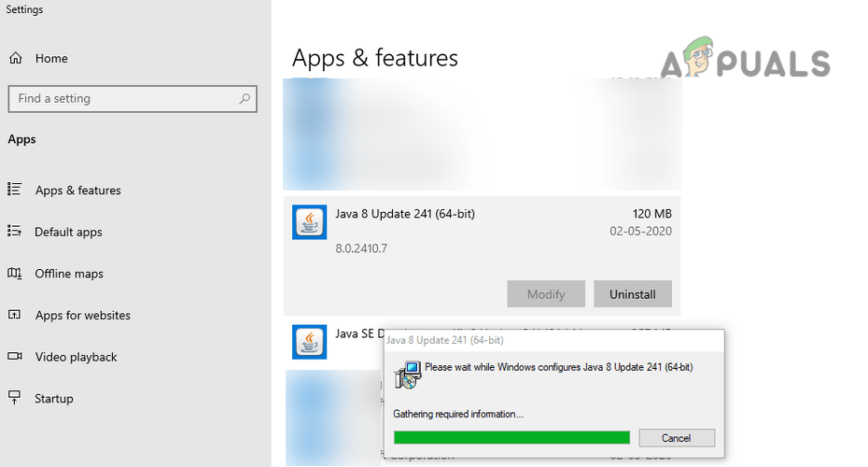
Task: Click the Offline maps icon
Action: pos(14,273)
